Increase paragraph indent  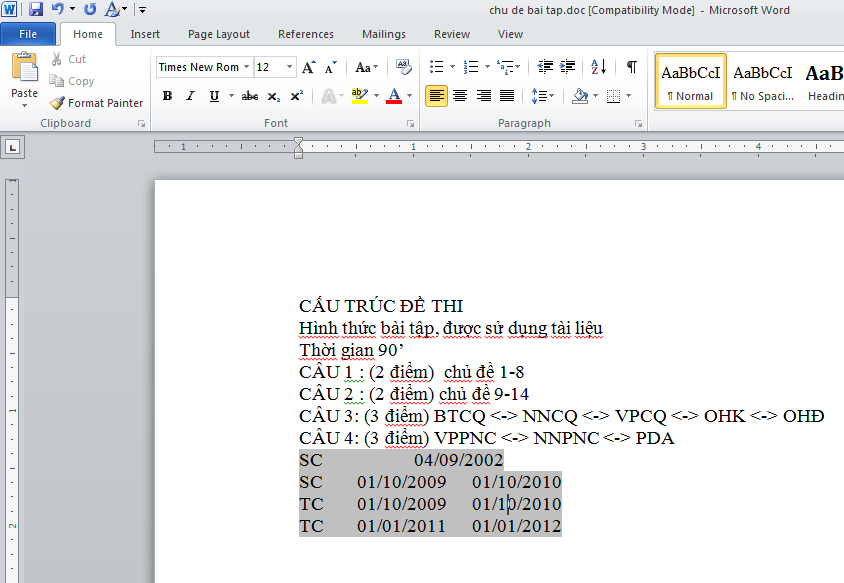pos(567,67)
